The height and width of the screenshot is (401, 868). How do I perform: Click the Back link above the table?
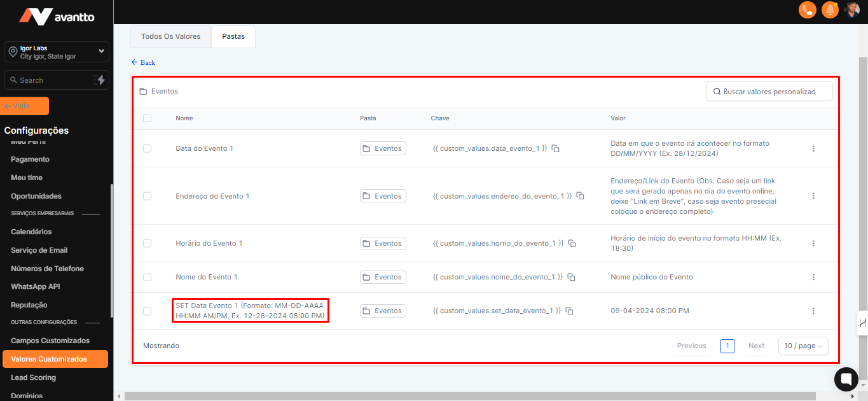144,62
